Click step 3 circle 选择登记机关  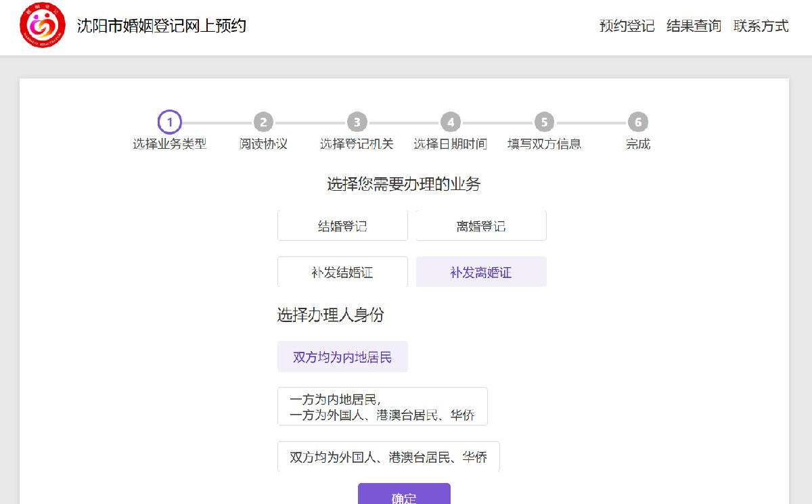pos(357,122)
